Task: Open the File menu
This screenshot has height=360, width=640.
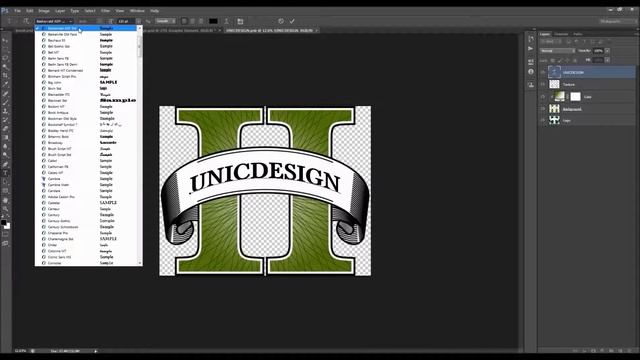Action: pyautogui.click(x=18, y=11)
